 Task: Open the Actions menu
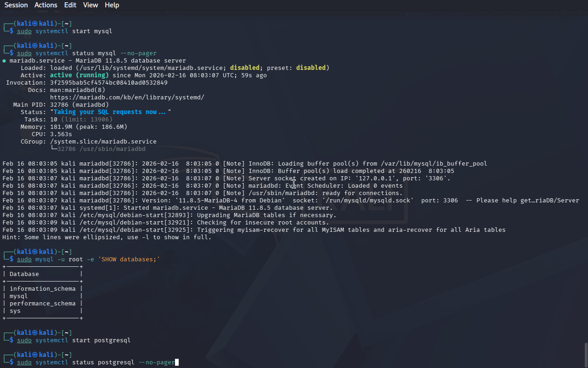click(46, 5)
